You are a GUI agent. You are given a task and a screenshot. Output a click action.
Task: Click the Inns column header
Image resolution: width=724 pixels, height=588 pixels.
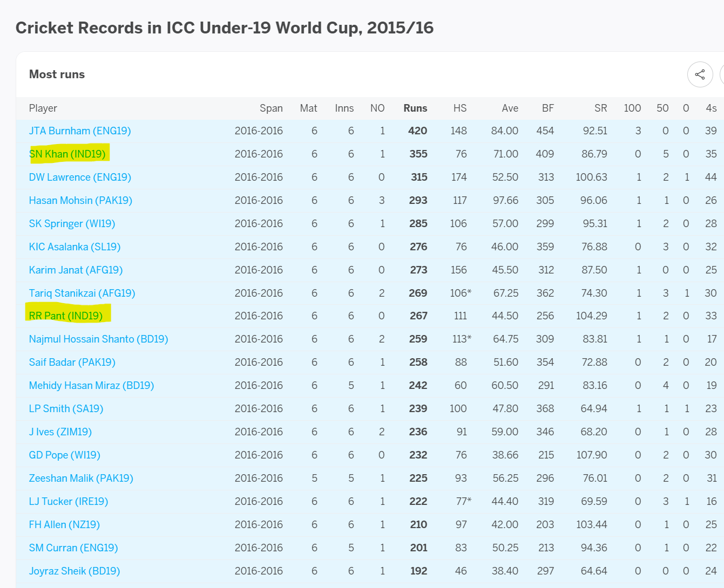[x=344, y=108]
